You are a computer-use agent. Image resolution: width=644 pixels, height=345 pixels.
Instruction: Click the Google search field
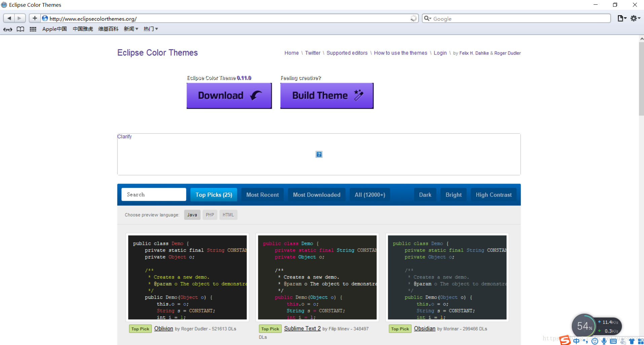(x=516, y=18)
